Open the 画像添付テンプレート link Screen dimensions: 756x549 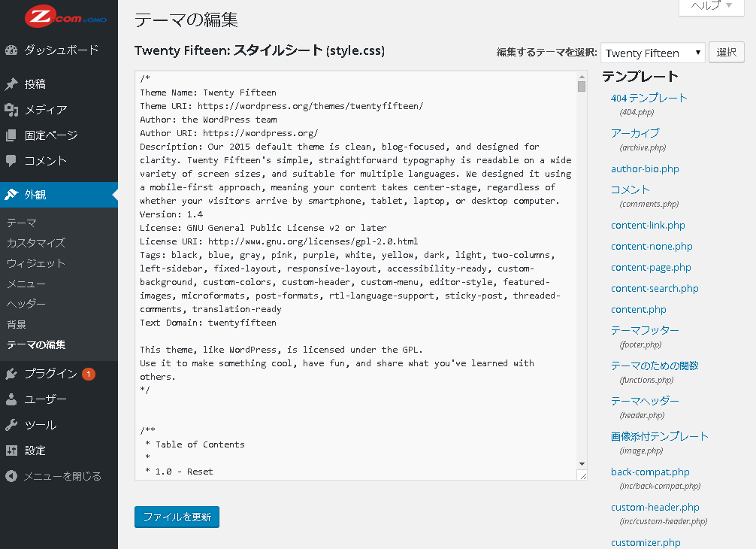tap(660, 437)
